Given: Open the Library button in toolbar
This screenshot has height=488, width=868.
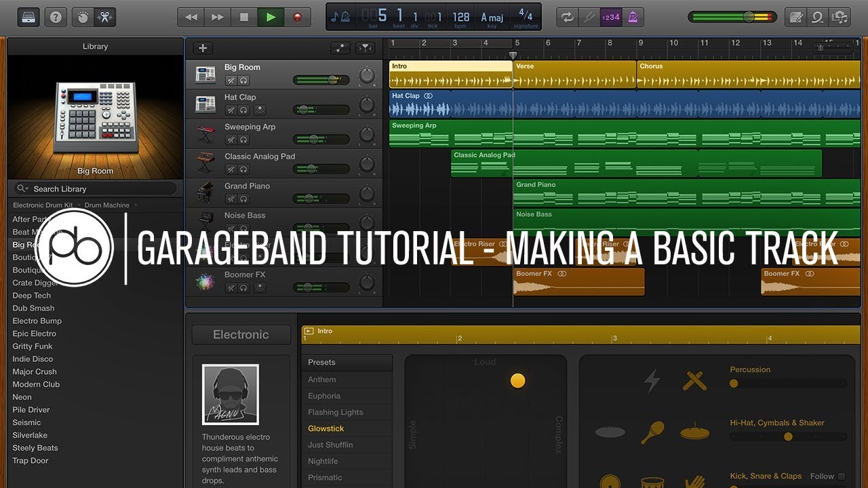Looking at the screenshot, I should [x=28, y=17].
